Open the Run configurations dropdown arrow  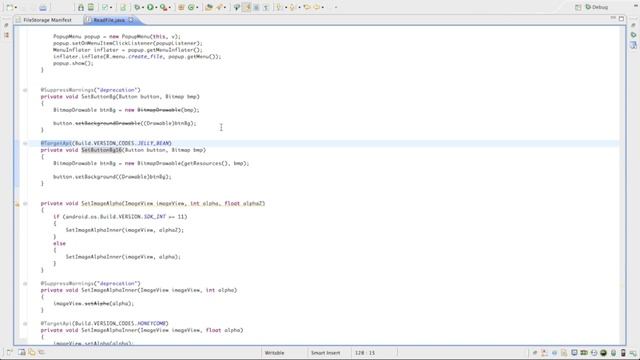click(x=156, y=7)
